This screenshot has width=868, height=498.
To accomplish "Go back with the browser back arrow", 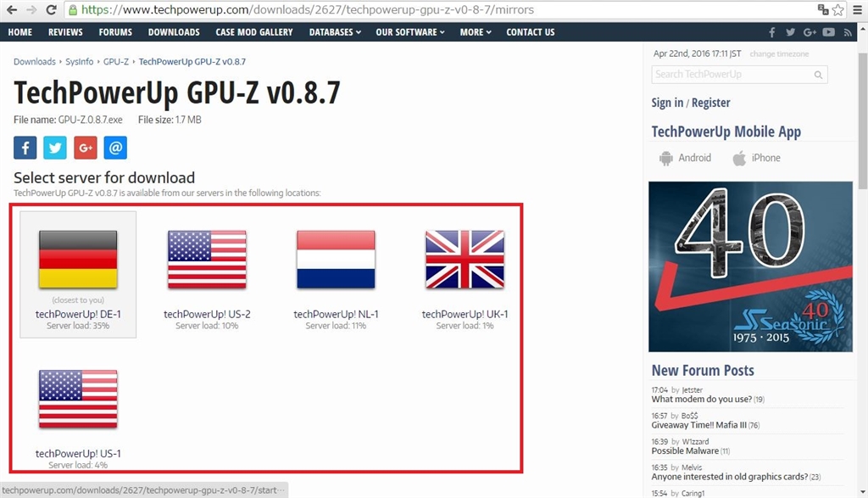I will (12, 9).
